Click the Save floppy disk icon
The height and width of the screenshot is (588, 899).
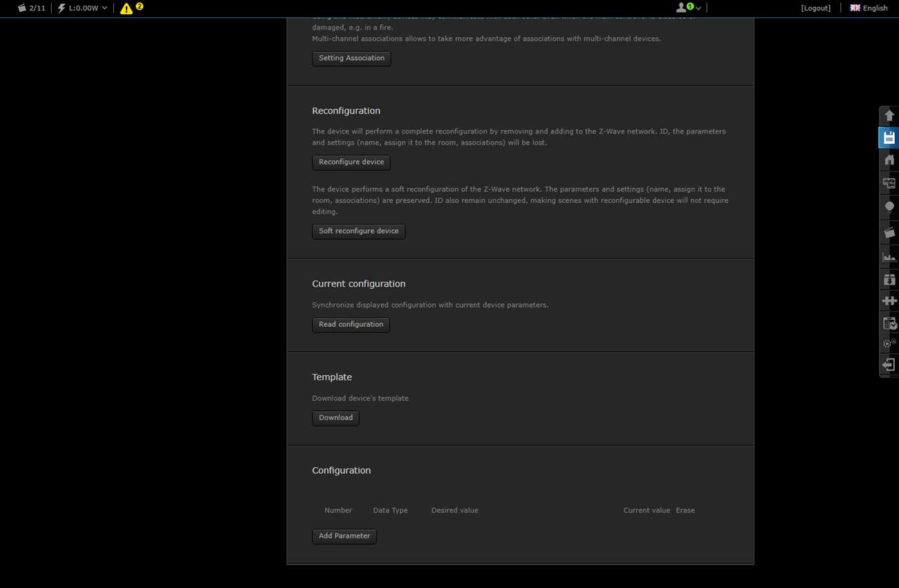[889, 138]
